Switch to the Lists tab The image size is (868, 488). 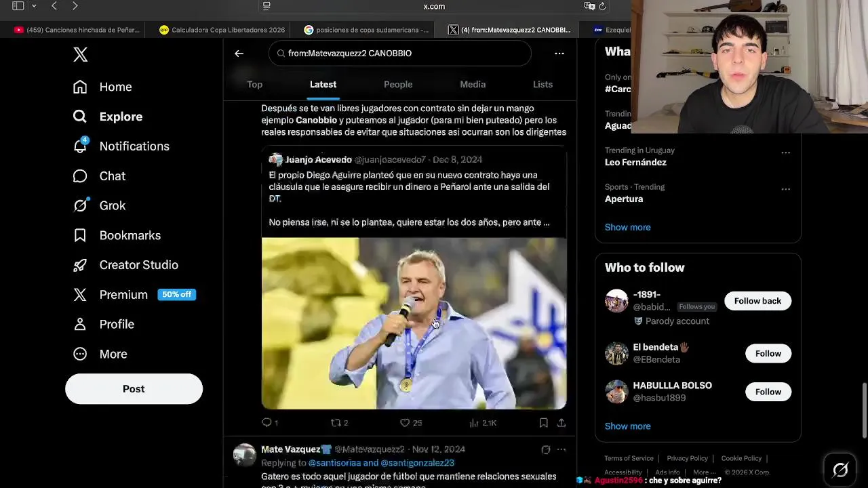(x=542, y=85)
